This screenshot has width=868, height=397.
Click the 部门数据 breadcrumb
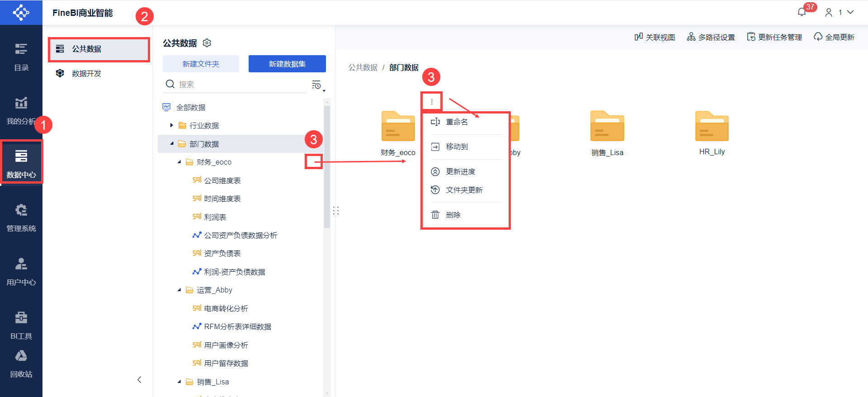404,67
